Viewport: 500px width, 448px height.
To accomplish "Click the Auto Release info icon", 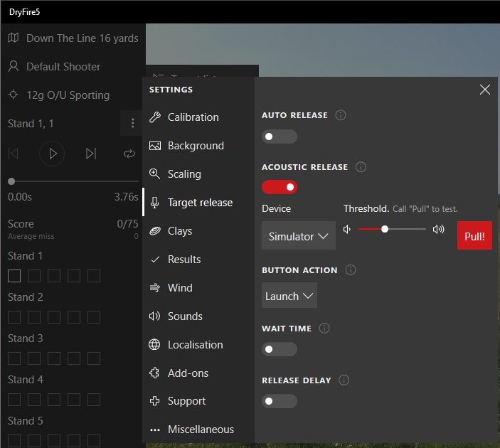I will click(x=341, y=115).
